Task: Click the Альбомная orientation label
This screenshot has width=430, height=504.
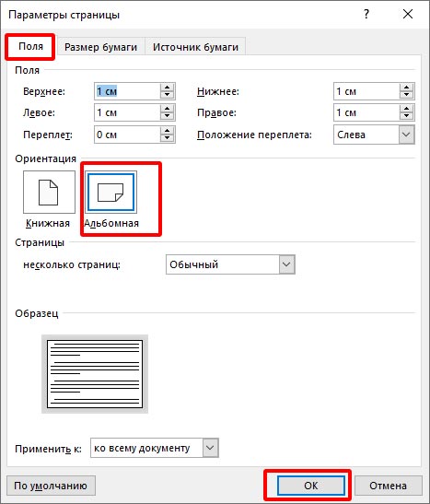Action: 111,223
